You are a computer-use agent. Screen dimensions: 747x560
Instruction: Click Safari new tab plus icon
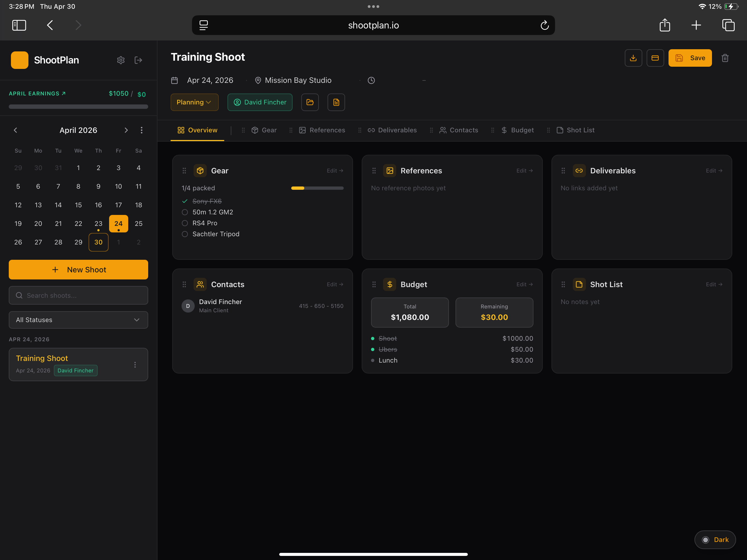[x=696, y=25]
